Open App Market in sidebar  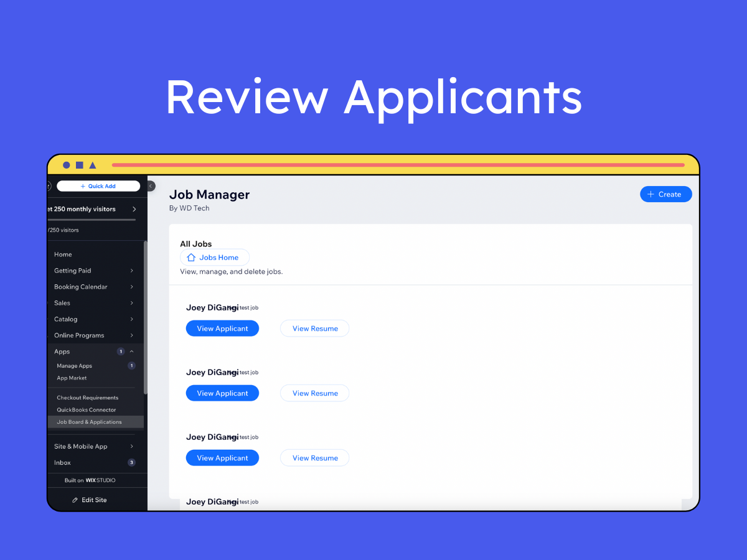(72, 378)
